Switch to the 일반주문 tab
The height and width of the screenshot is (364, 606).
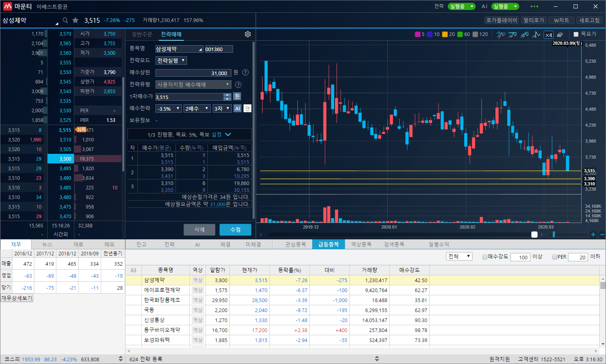tap(142, 34)
